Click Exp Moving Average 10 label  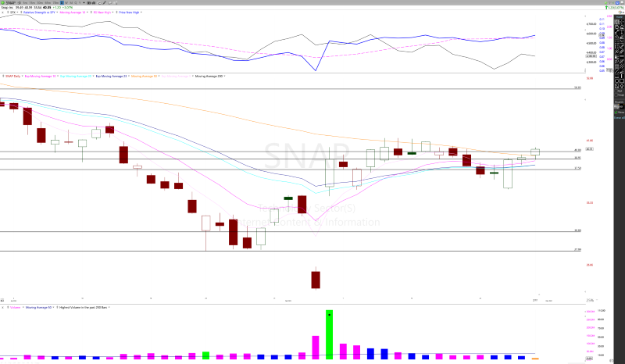(40, 76)
